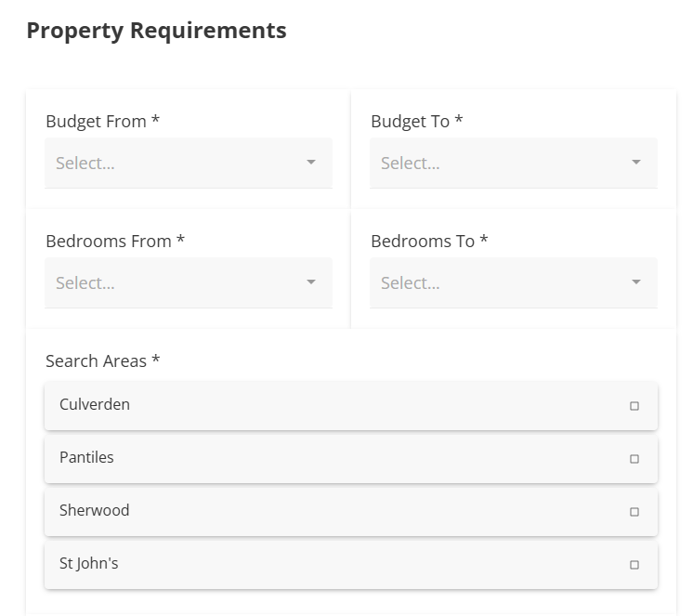
Task: Click the Budget From arrow icon
Action: click(311, 163)
